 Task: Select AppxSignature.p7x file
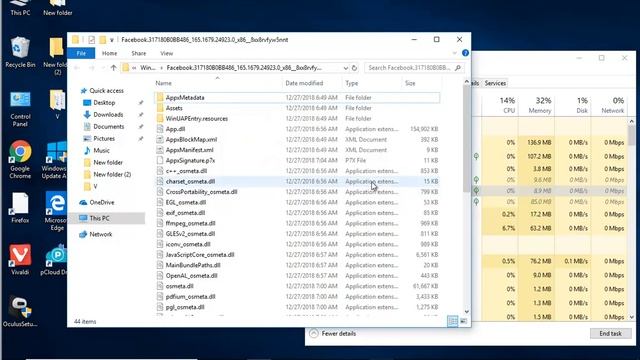point(297,160)
